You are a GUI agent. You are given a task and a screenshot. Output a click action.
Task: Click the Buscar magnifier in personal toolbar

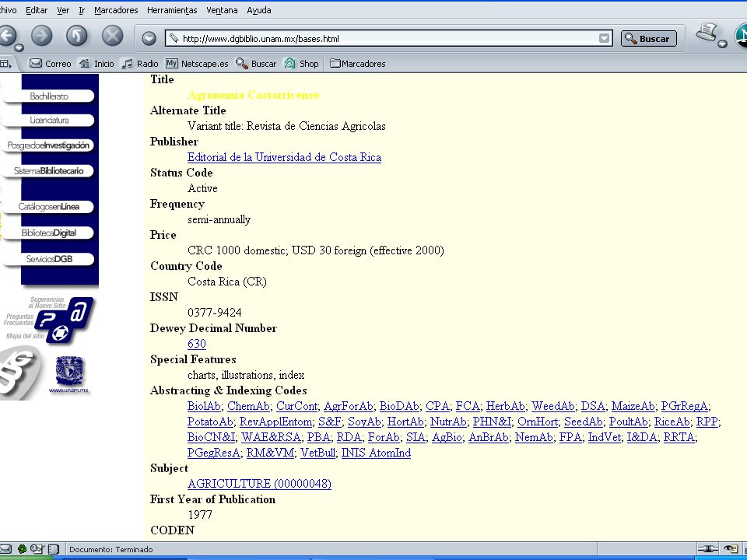[256, 63]
